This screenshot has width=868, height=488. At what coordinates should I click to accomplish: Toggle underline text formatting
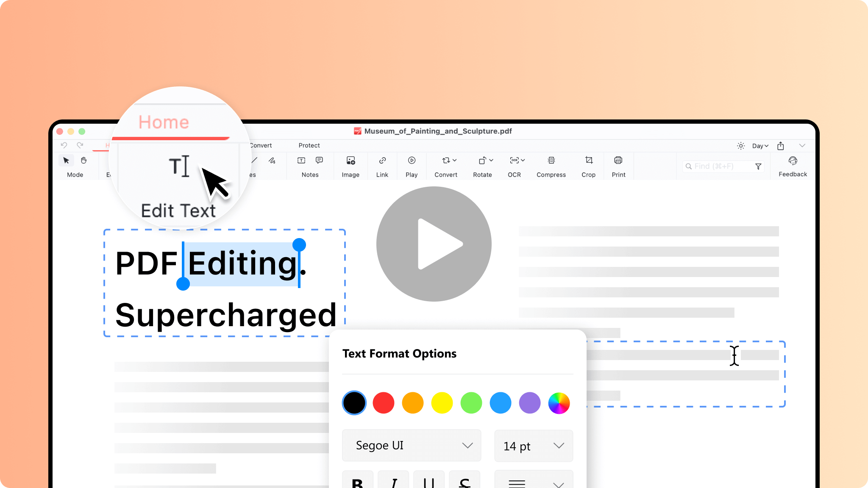pyautogui.click(x=428, y=481)
